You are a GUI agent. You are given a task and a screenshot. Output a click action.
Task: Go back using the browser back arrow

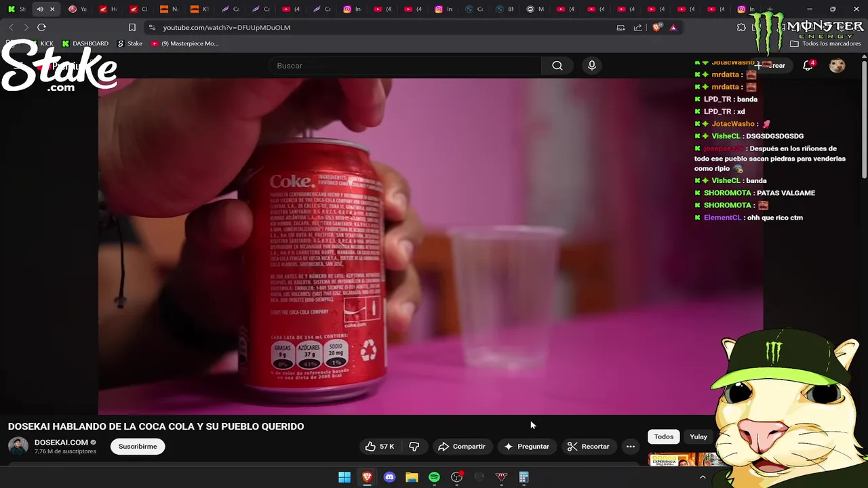click(x=11, y=27)
